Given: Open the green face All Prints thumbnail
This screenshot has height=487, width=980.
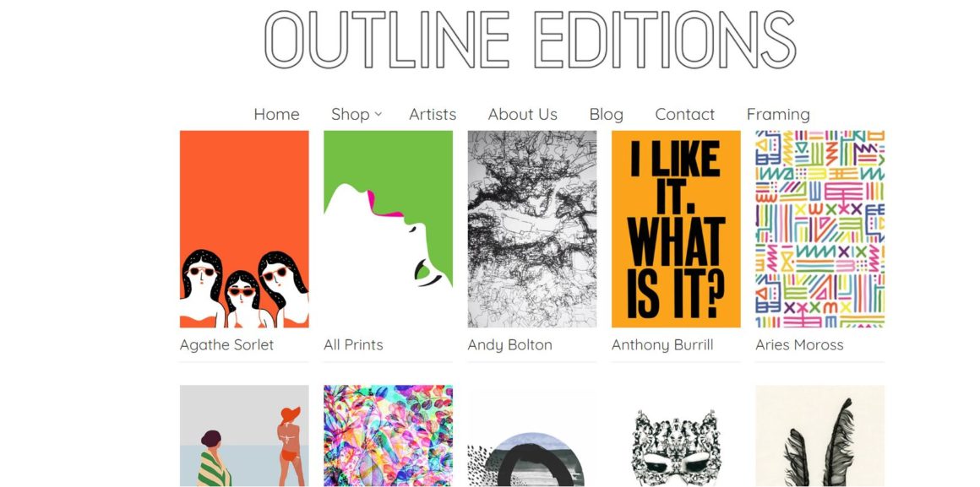Looking at the screenshot, I should pos(388,229).
